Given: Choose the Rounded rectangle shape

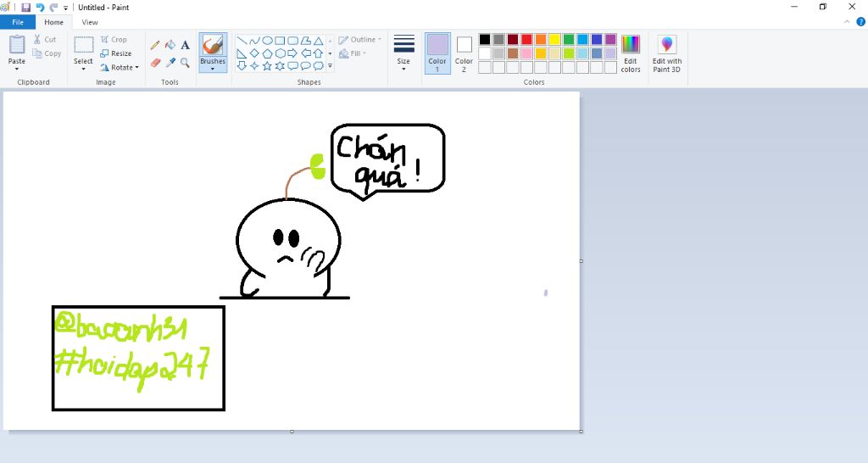Looking at the screenshot, I should coord(292,41).
